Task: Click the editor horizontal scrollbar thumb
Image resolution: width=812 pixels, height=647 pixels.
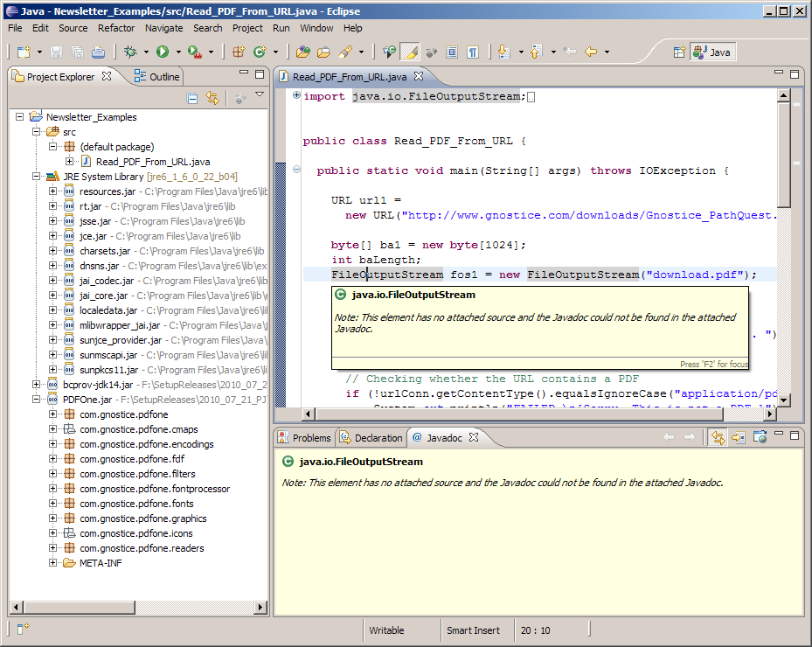Action: [x=519, y=414]
